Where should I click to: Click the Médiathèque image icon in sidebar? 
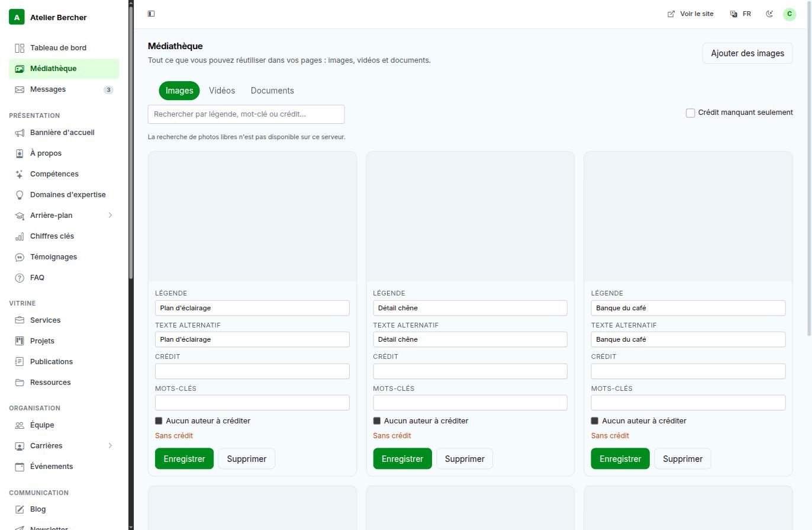point(20,69)
